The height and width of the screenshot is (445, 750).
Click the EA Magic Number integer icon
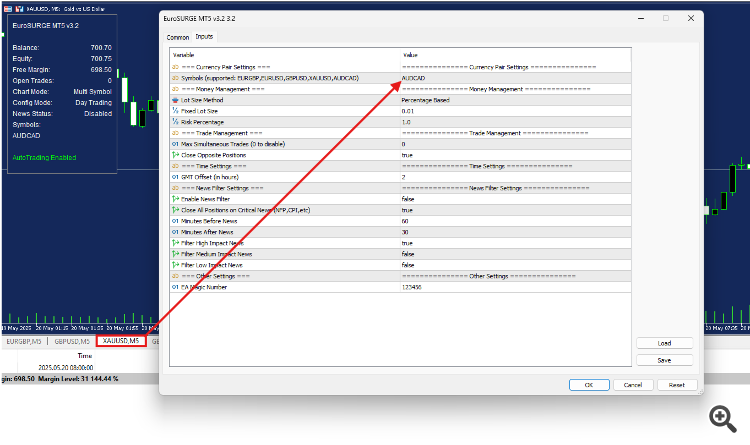175,287
